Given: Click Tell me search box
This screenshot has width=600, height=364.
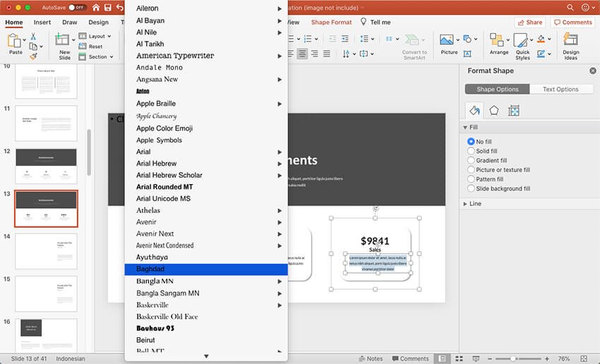Looking at the screenshot, I should (376, 22).
